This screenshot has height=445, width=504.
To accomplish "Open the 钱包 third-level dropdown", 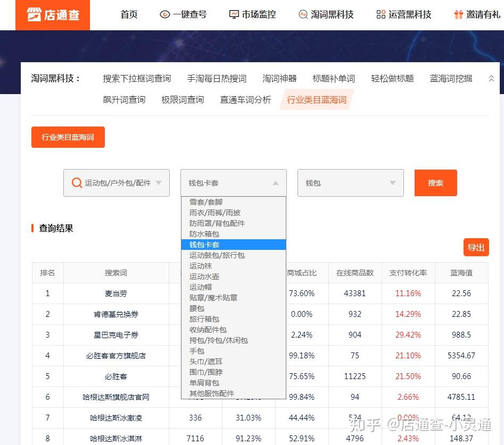I will (350, 183).
